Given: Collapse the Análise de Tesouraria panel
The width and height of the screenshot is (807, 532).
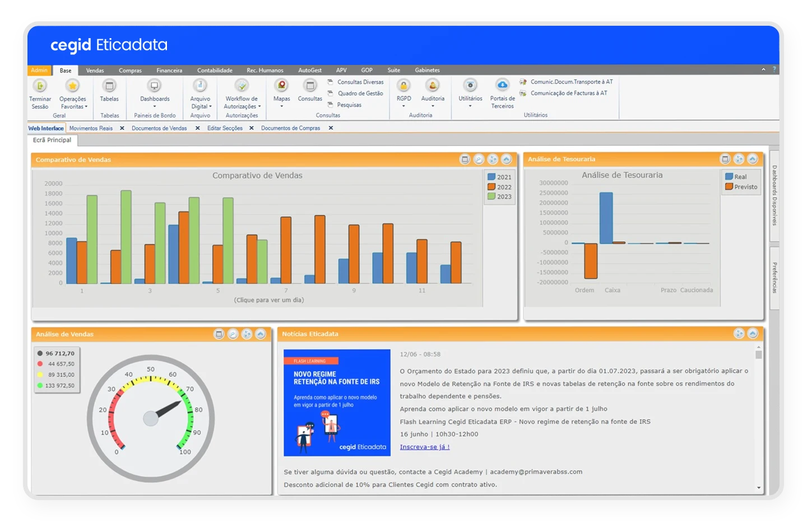Looking at the screenshot, I should (753, 159).
